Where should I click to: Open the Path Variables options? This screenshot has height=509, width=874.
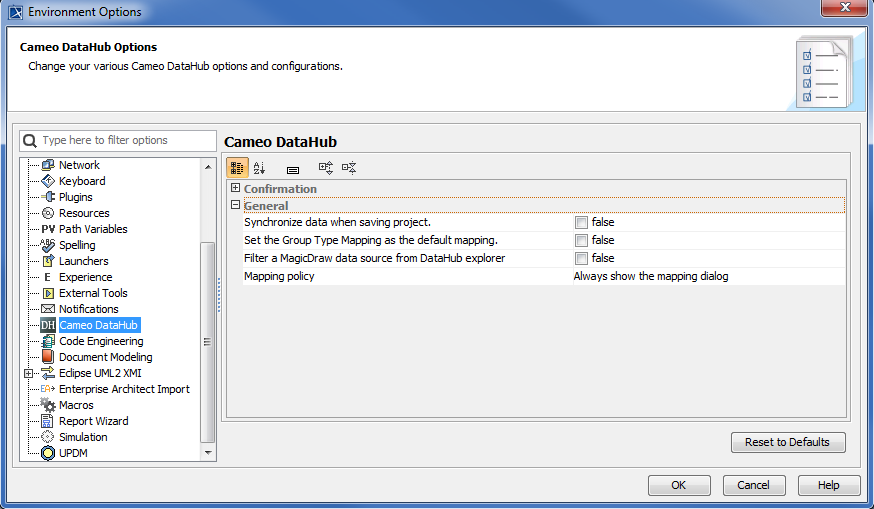click(x=93, y=229)
